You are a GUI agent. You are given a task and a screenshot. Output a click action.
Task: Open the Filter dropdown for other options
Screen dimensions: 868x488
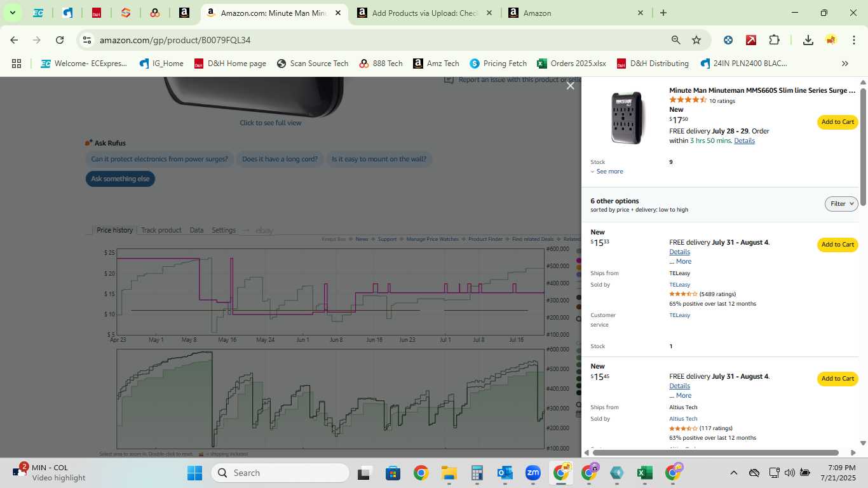point(841,204)
